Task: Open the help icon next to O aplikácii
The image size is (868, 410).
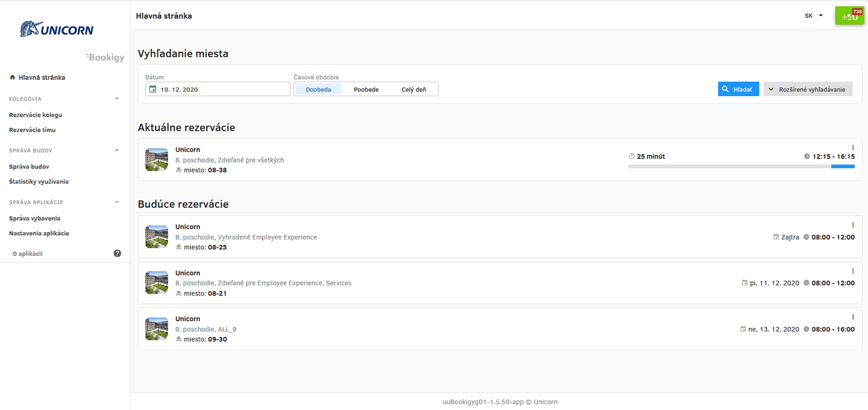Action: 117,253
